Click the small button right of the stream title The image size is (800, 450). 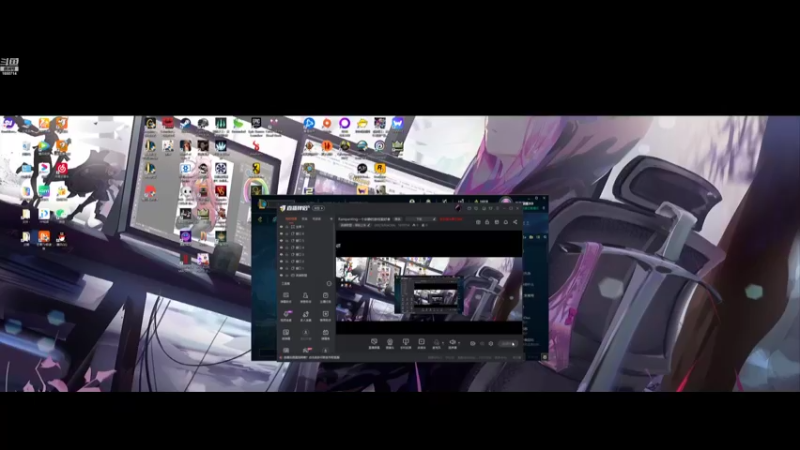pos(397,219)
